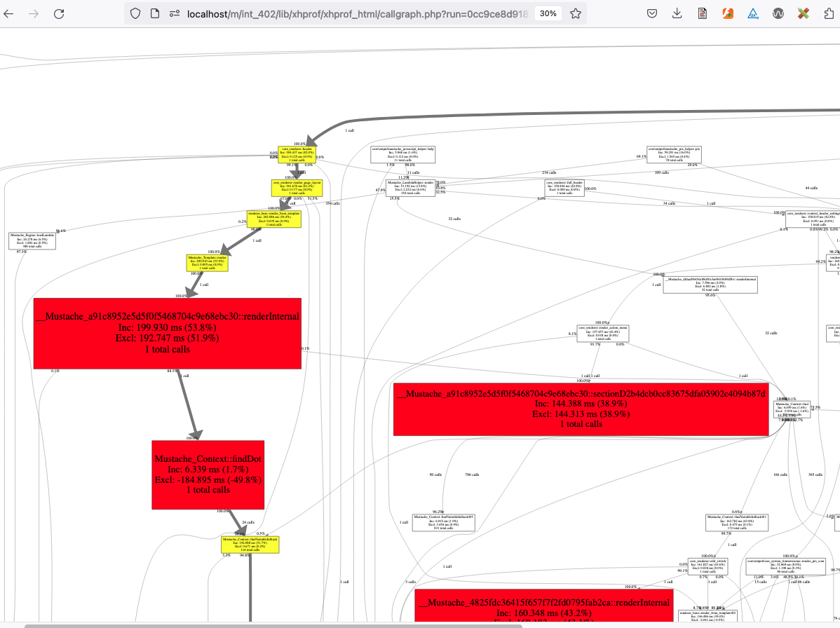Viewport: 840px width, 628px height.
Task: Click the '109 calls' edge label
Action: (662, 172)
